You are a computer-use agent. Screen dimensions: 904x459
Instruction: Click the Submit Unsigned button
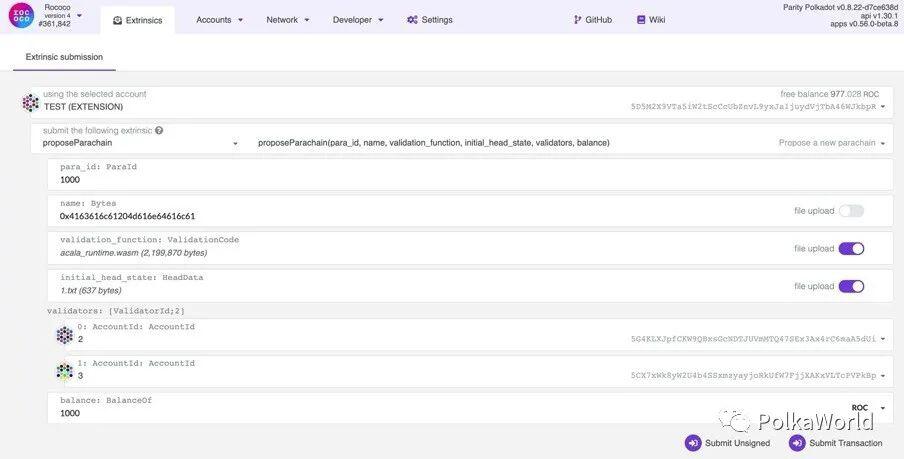(x=728, y=443)
